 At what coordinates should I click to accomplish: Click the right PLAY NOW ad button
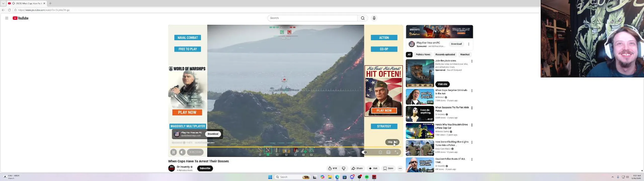[384, 111]
